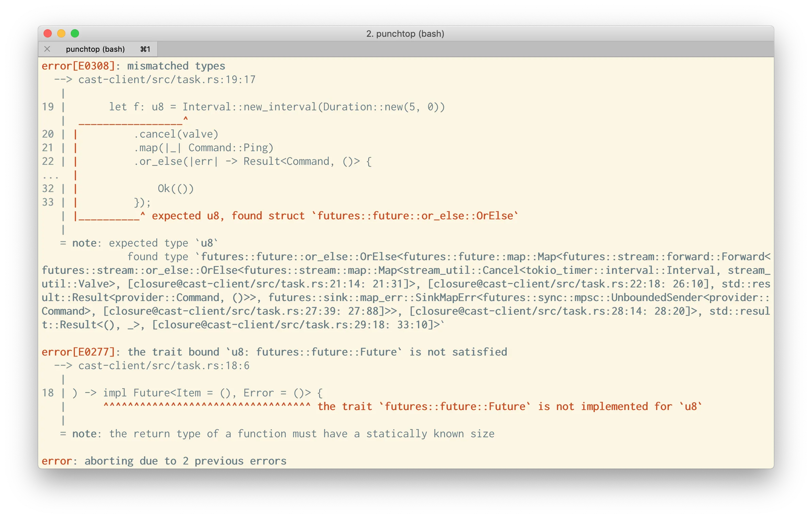This screenshot has height=519, width=812.
Task: Click the 'Ok(())' code line
Action: [176, 189]
